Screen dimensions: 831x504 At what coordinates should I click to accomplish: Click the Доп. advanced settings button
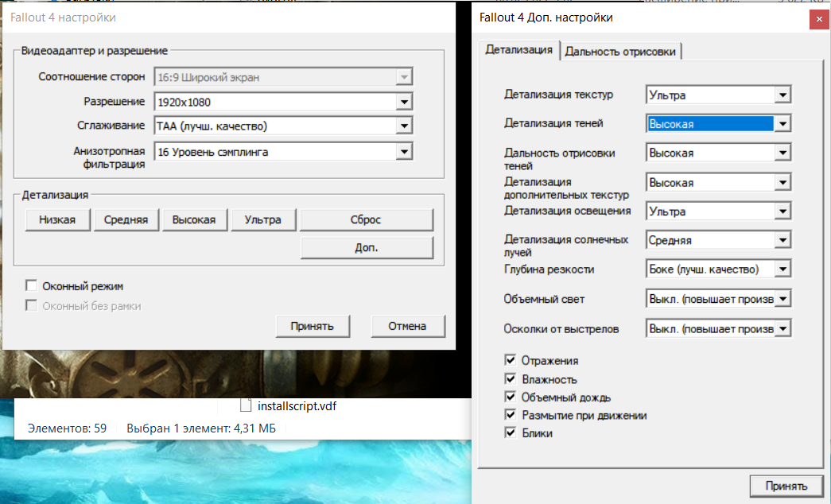[367, 247]
